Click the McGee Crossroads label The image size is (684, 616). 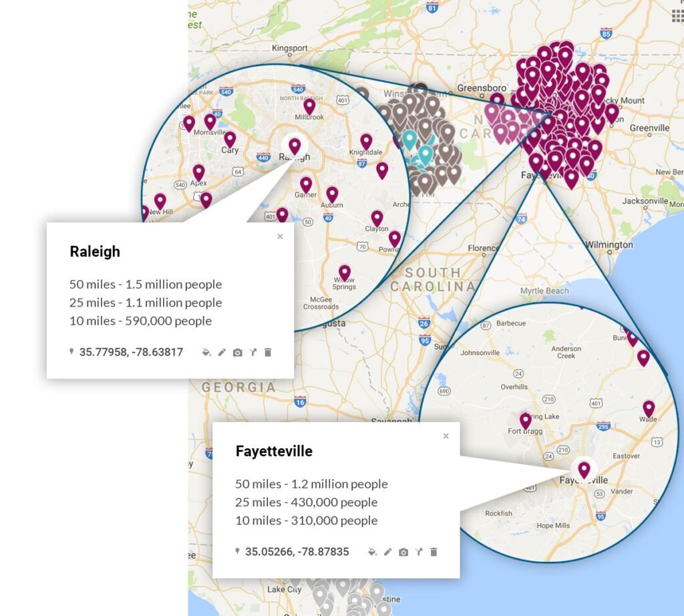tap(321, 303)
